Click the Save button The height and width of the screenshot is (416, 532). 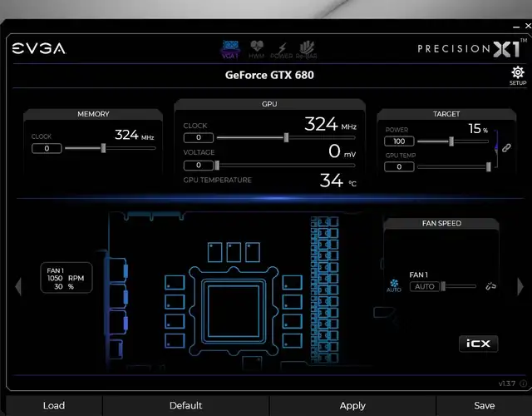point(484,405)
